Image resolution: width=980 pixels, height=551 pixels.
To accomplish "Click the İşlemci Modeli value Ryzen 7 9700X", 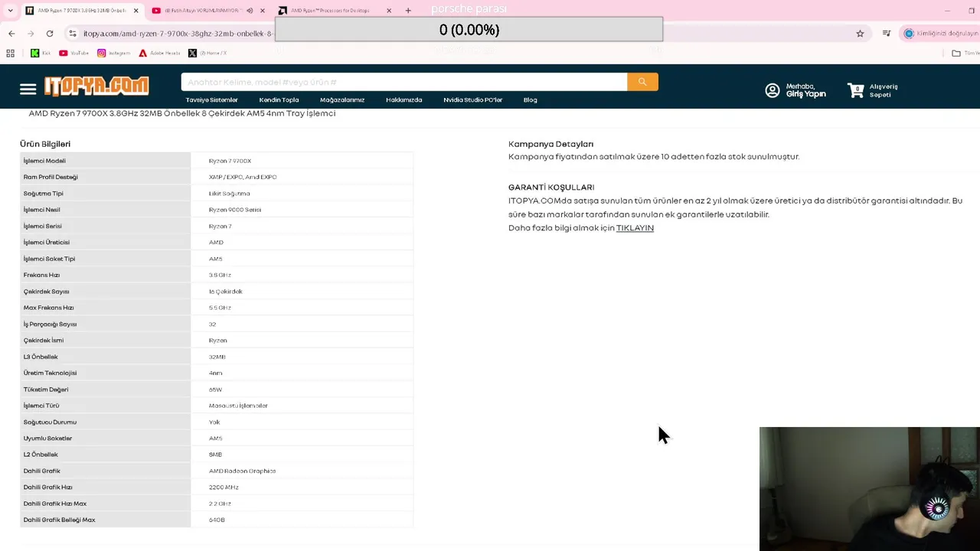I will (x=230, y=161).
